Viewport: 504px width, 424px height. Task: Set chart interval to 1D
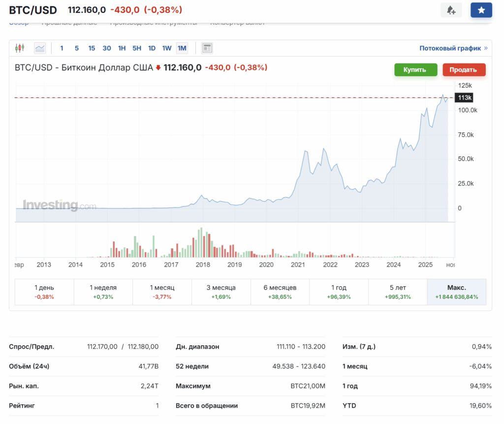point(152,48)
